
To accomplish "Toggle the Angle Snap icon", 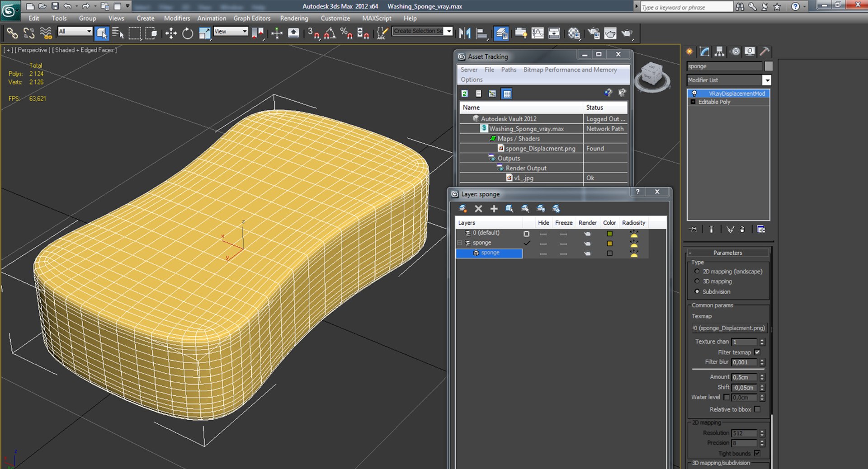I will pos(330,33).
